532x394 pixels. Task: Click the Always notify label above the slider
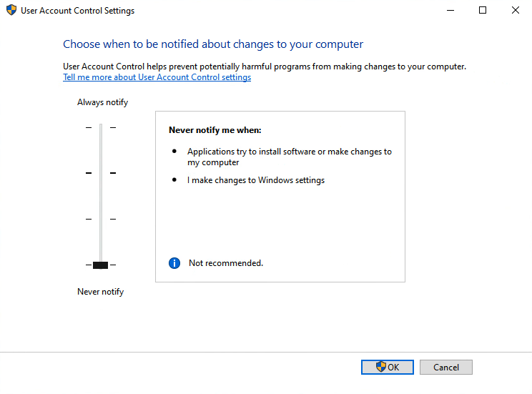tap(102, 102)
